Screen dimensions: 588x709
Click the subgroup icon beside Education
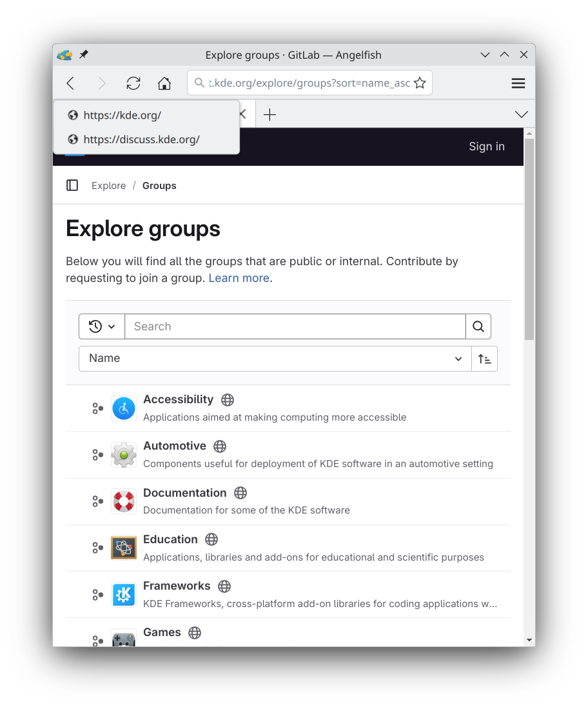pos(97,548)
